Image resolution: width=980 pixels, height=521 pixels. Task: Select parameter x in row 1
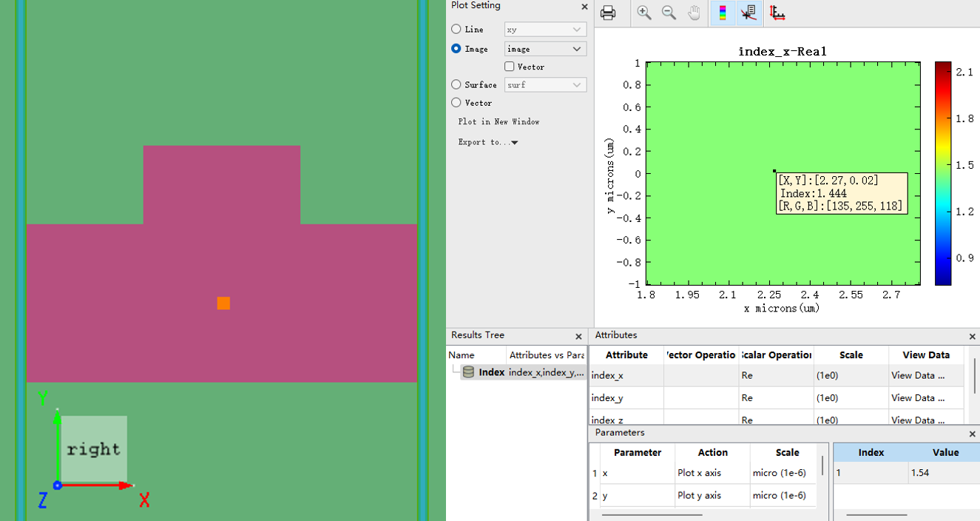point(638,473)
